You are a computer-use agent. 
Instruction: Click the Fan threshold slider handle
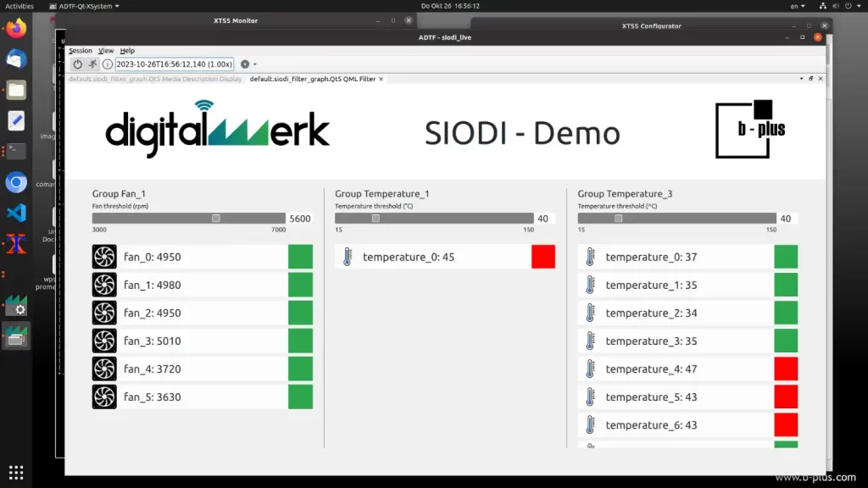pos(216,218)
